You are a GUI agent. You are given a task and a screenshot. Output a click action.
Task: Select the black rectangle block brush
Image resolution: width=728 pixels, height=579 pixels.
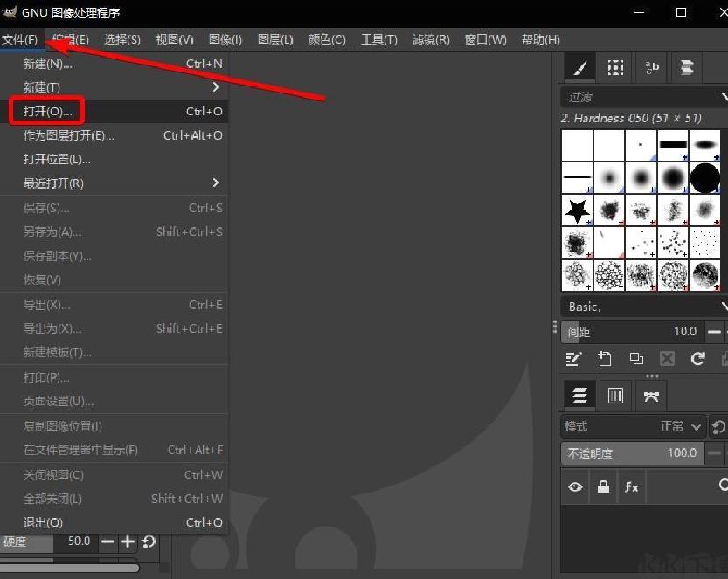coord(673,145)
